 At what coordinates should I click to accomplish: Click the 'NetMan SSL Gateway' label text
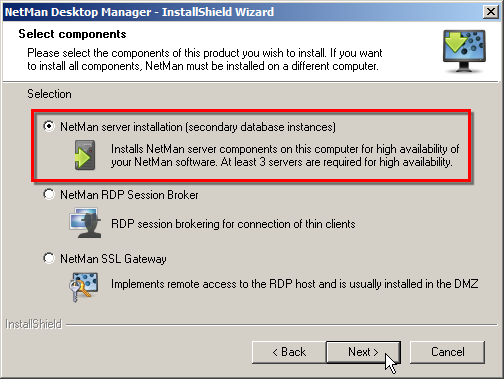click(113, 259)
